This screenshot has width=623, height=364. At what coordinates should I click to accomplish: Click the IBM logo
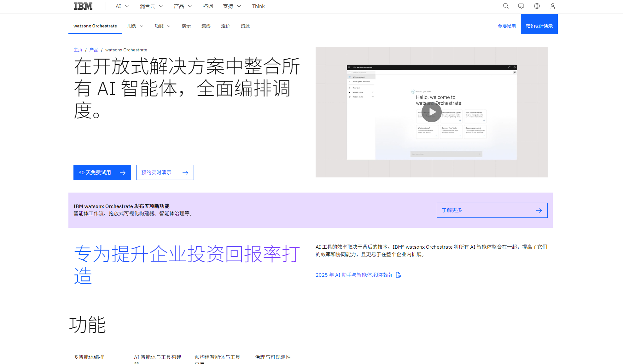(x=83, y=6)
